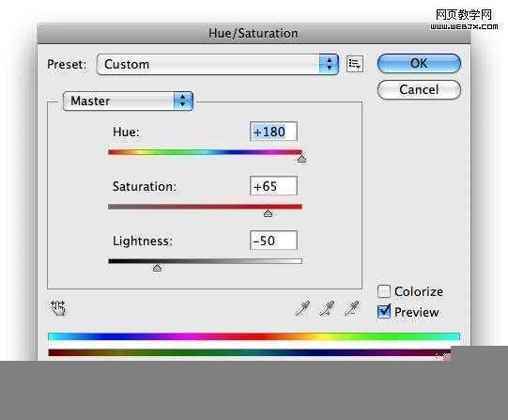Click the Cancel button

coord(419,89)
